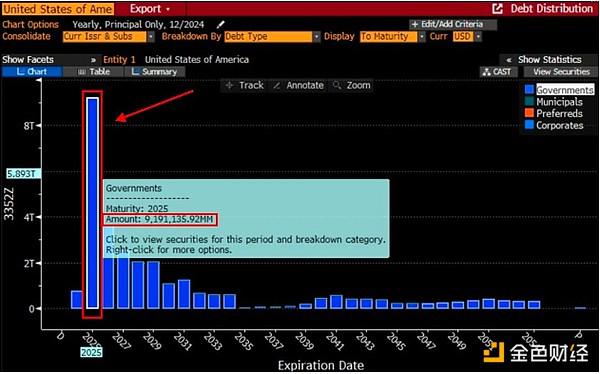Click the plus Edit/Add Criteria button
Viewport: 600px width, 374px height.
click(453, 24)
